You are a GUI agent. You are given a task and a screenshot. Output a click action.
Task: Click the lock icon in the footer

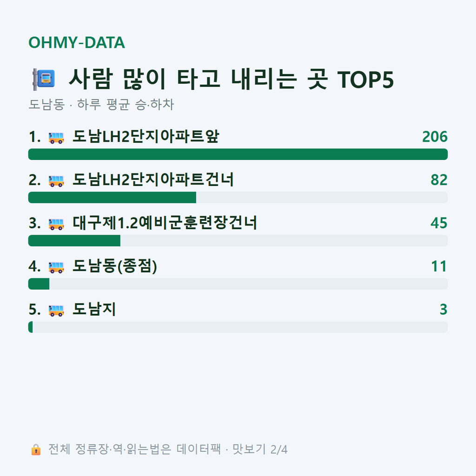(36, 450)
